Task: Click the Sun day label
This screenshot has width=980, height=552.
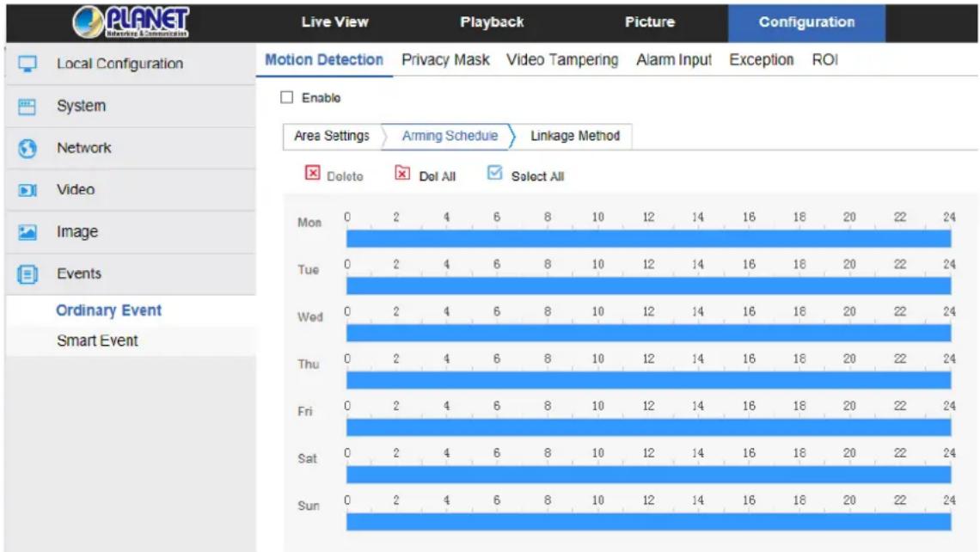Action: pos(308,506)
